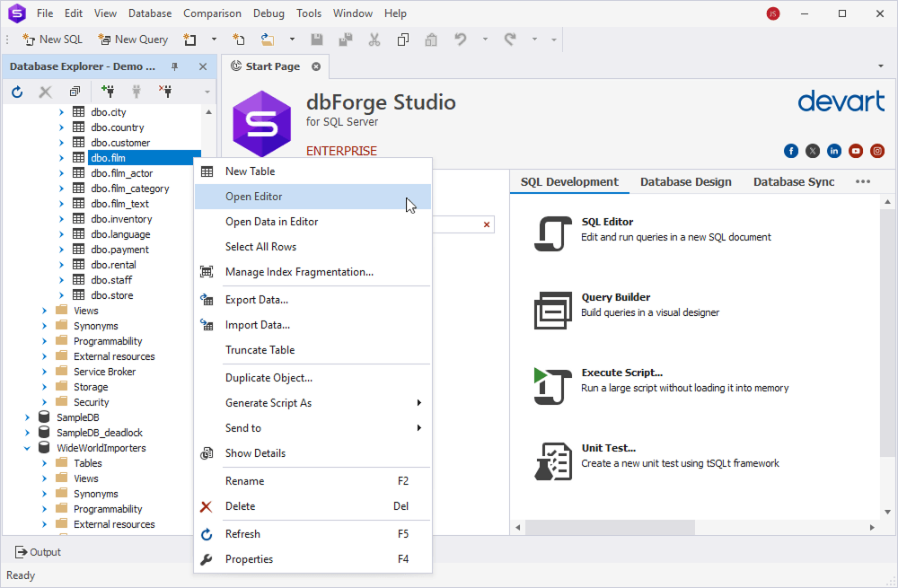Open Generate Script As submenu

pyautogui.click(x=313, y=403)
